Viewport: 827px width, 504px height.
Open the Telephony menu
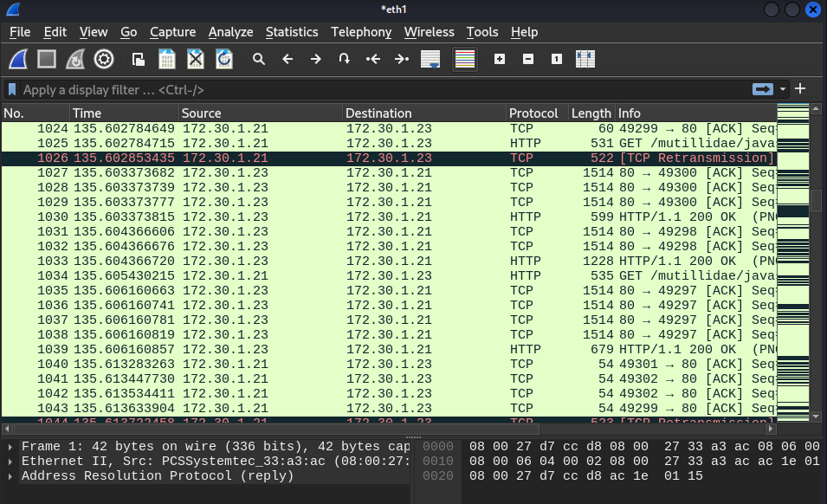point(361,32)
